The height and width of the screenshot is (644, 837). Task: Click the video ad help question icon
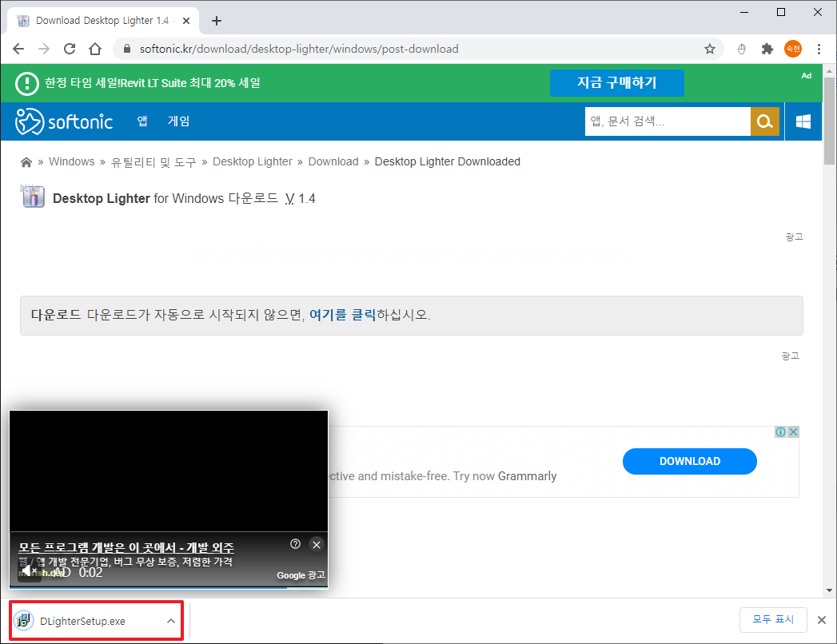(295, 543)
